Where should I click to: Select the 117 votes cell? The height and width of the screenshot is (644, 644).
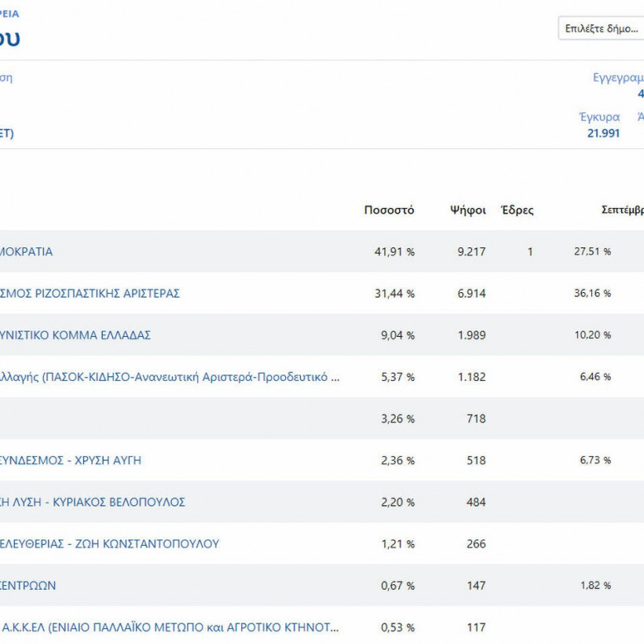point(476,628)
